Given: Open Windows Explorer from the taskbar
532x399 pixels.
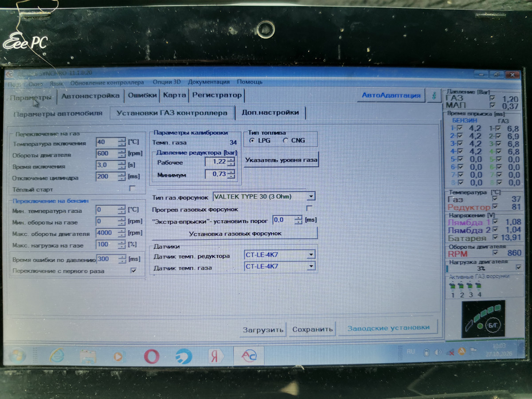Looking at the screenshot, I should pyautogui.click(x=88, y=356).
